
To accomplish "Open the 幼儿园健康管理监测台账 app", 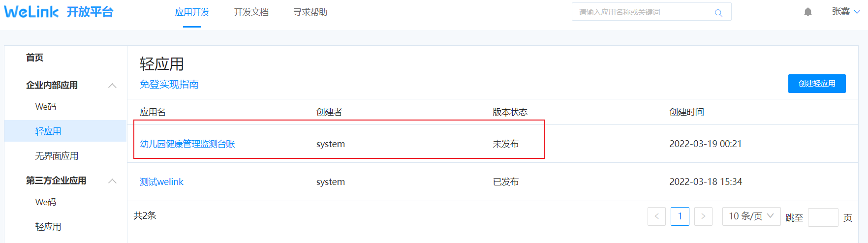I will [187, 144].
